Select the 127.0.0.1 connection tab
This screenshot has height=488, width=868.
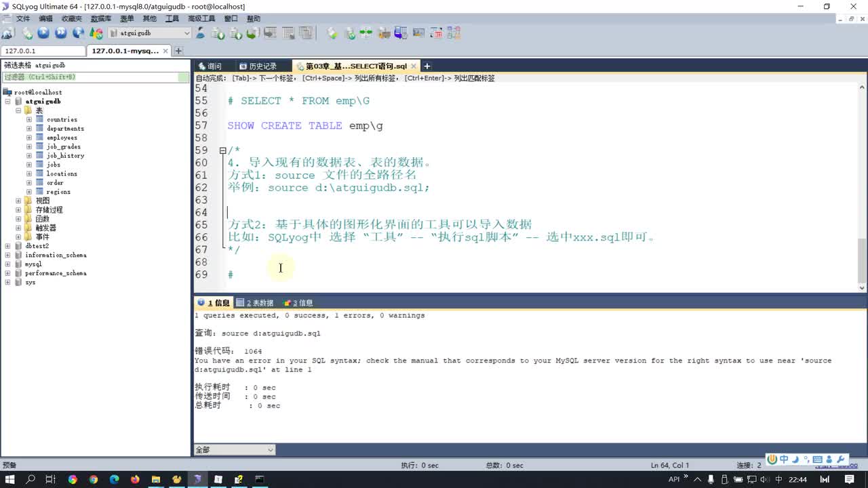click(x=43, y=51)
